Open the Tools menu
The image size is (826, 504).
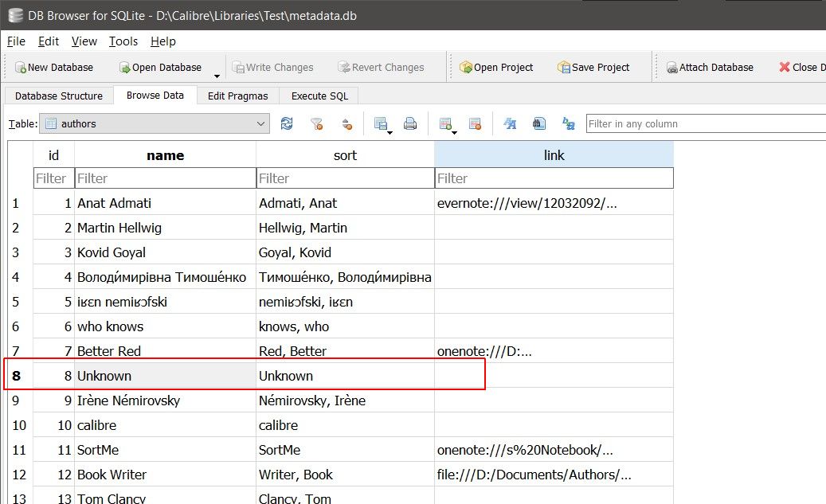point(123,41)
